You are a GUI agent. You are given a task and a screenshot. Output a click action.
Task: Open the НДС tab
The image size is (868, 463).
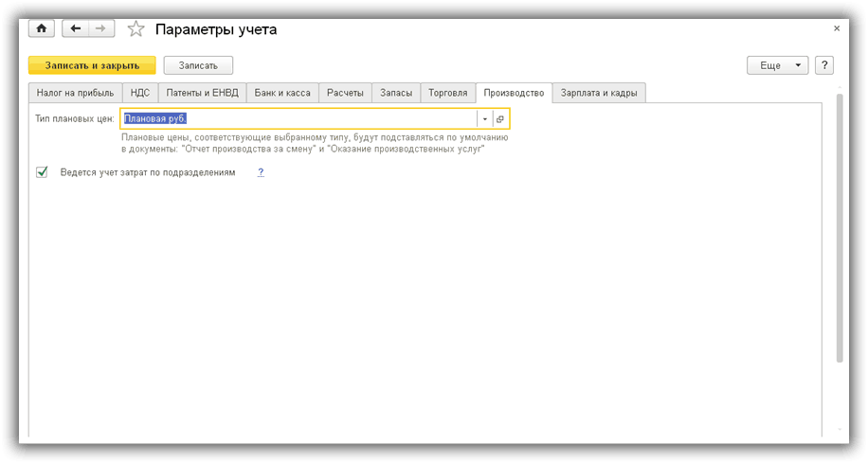coord(140,93)
